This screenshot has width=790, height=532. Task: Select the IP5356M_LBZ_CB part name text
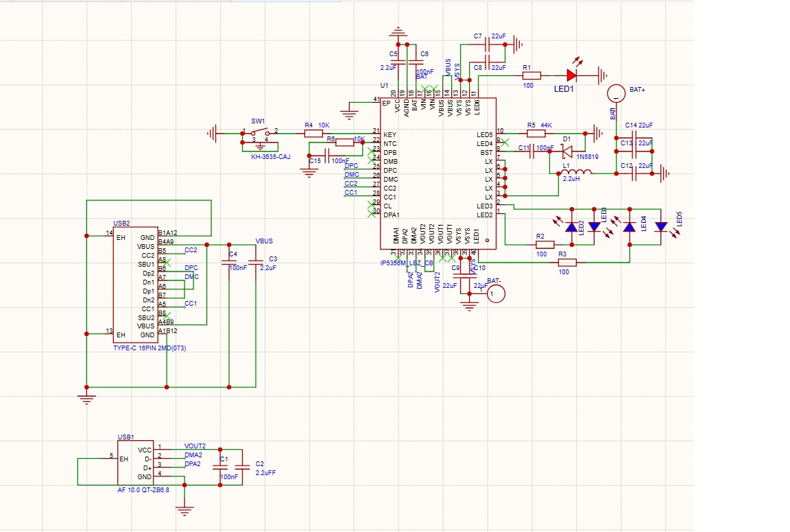[x=407, y=263]
